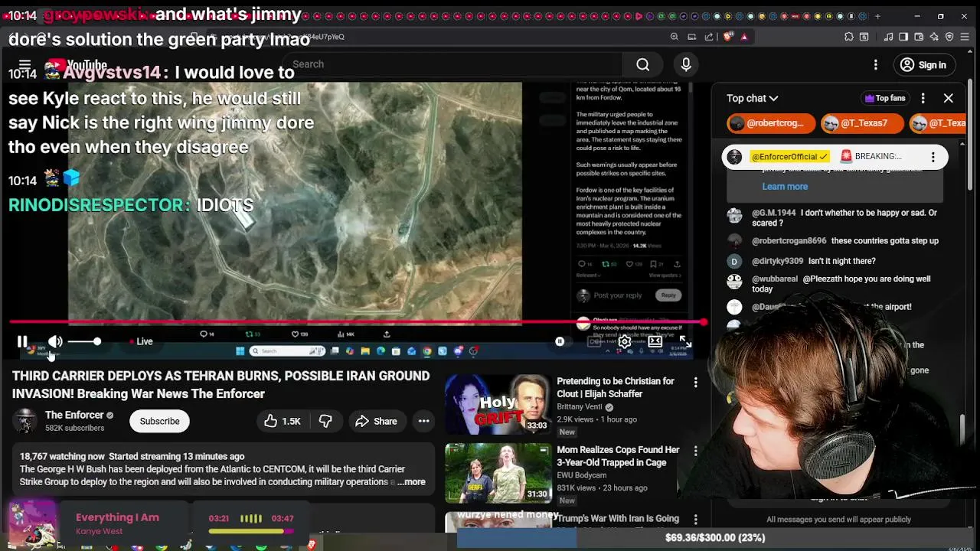Open menu for EWU Bodycam video
The height and width of the screenshot is (551, 980).
(x=695, y=451)
